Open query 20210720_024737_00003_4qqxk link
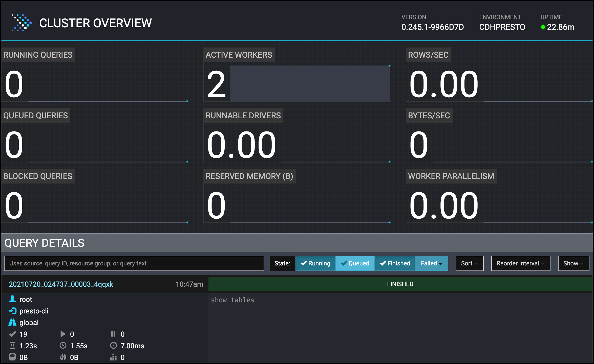 pos(61,284)
